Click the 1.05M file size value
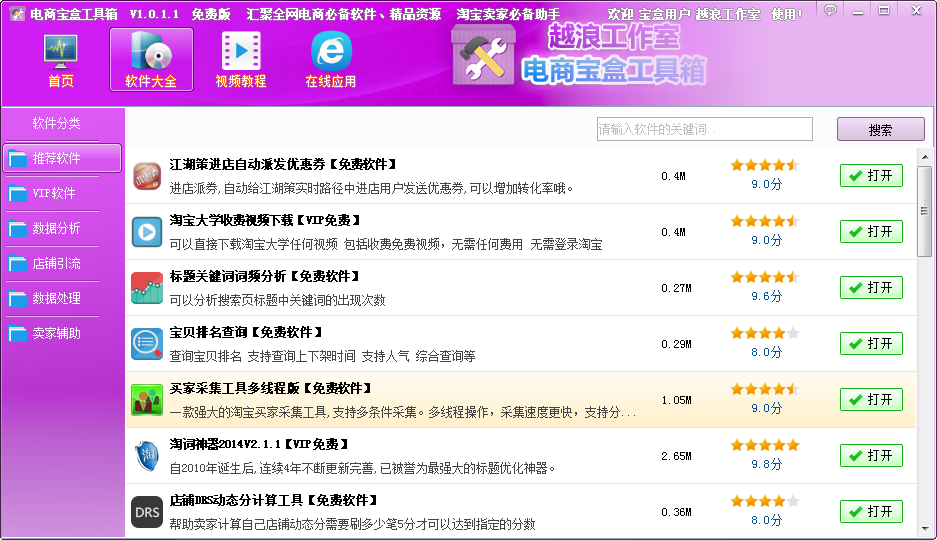 click(676, 400)
